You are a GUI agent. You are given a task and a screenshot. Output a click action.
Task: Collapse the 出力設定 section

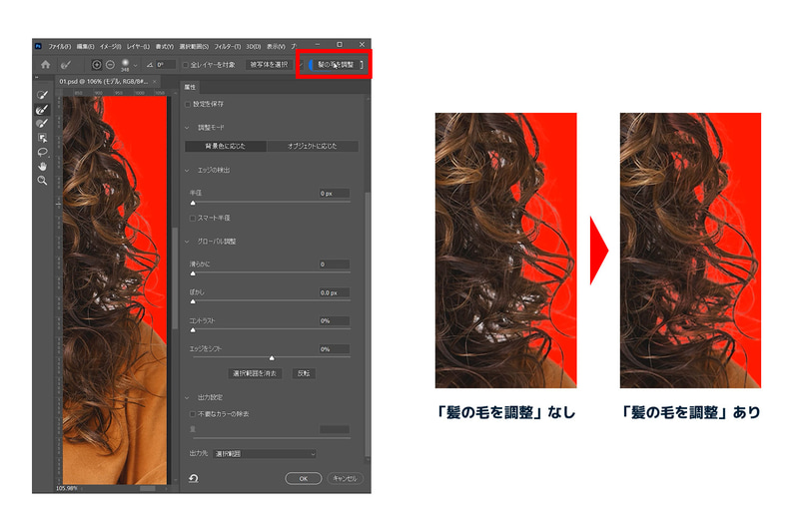click(x=187, y=397)
